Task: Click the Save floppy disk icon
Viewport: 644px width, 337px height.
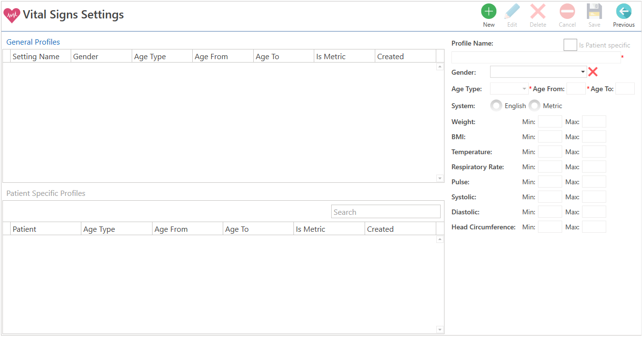Action: [594, 11]
